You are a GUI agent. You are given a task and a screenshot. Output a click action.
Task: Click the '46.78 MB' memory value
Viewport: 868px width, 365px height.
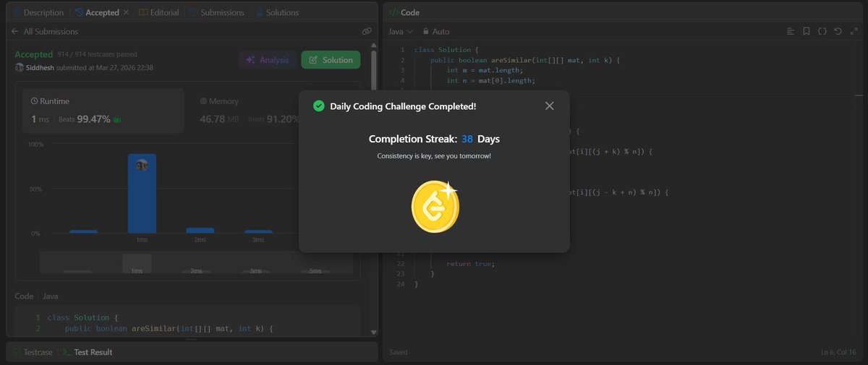[x=219, y=119]
